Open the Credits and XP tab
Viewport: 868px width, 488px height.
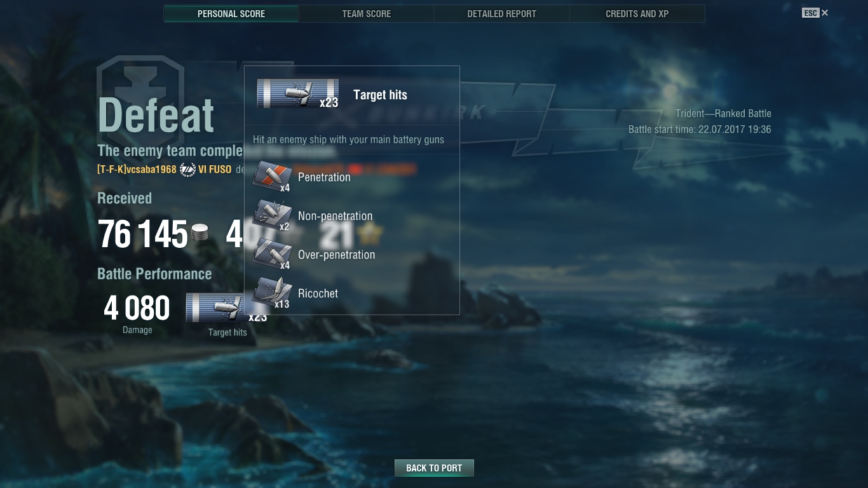click(637, 13)
